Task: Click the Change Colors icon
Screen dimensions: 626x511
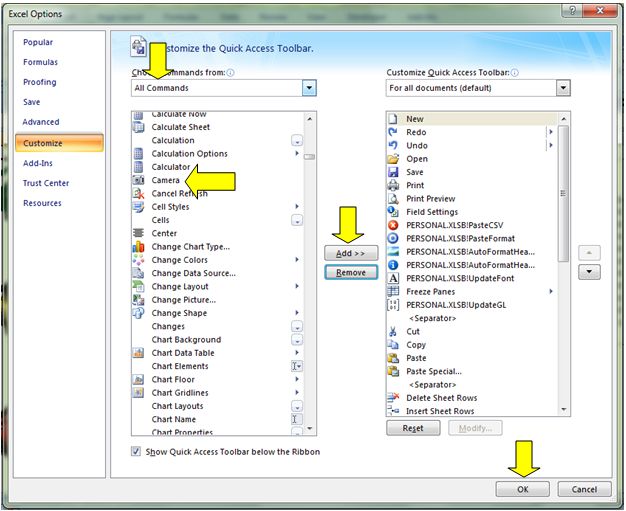Action: pos(139,260)
